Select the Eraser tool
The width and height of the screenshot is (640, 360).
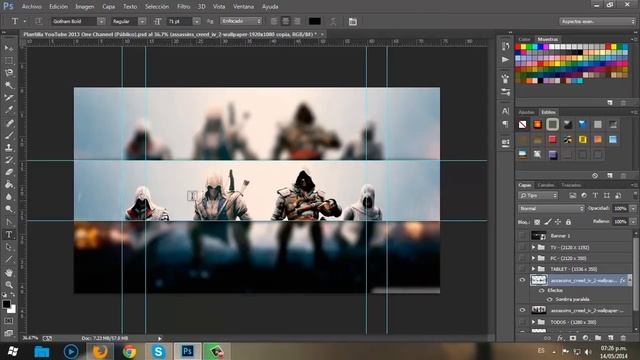pyautogui.click(x=9, y=172)
